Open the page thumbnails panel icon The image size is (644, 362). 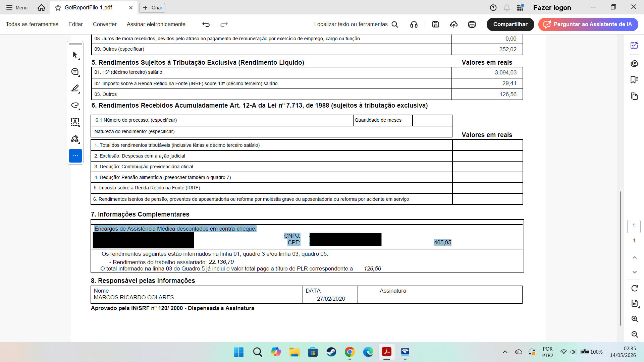[x=634, y=97]
